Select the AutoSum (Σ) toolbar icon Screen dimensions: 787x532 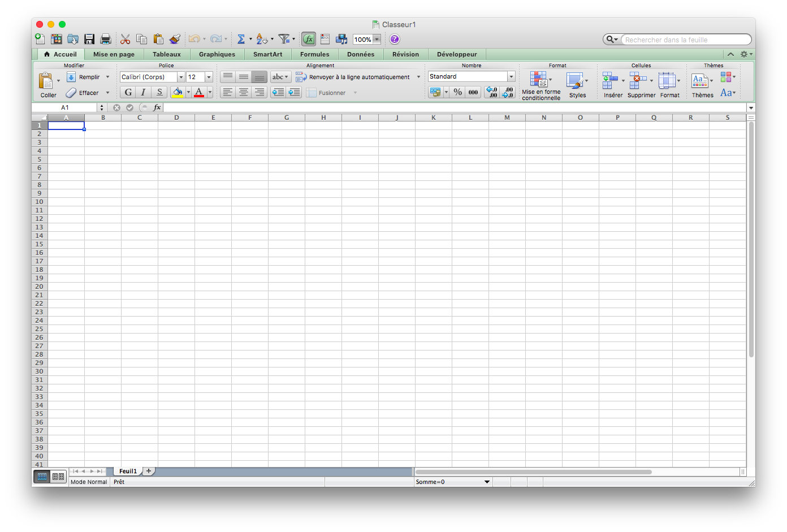tap(242, 39)
